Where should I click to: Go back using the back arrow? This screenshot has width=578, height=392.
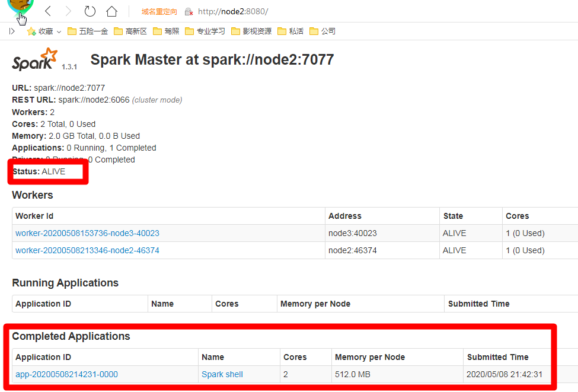point(48,11)
